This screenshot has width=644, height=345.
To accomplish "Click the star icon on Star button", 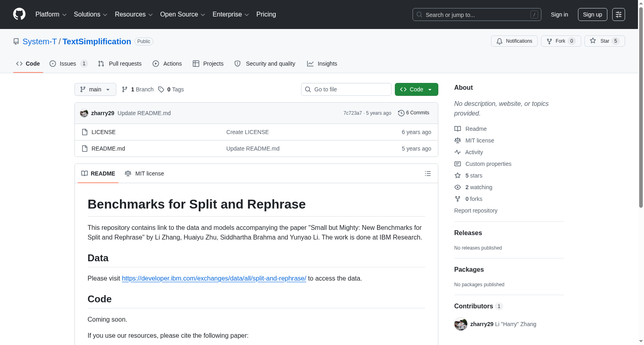I will tap(593, 41).
